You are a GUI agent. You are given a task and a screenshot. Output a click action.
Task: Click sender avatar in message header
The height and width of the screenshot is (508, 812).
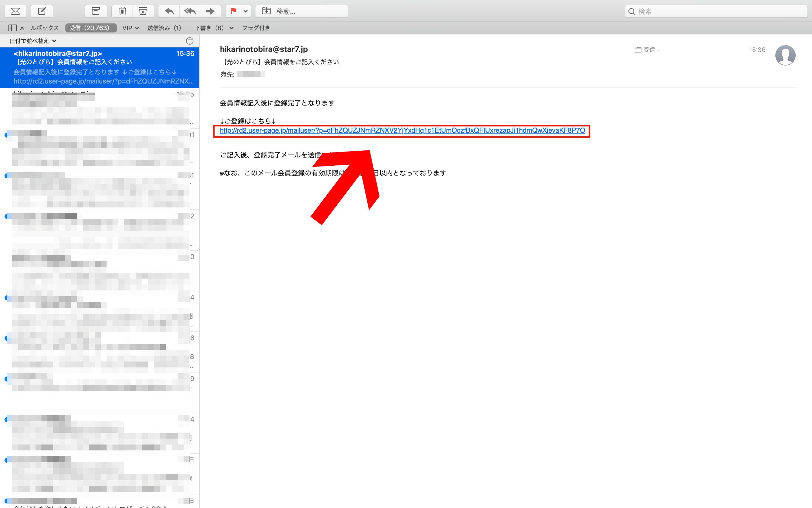(785, 55)
